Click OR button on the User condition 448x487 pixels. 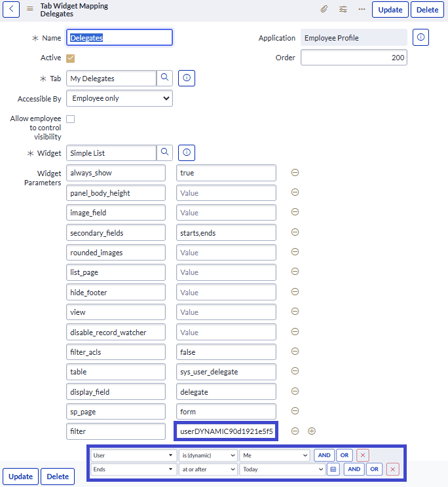click(x=345, y=455)
